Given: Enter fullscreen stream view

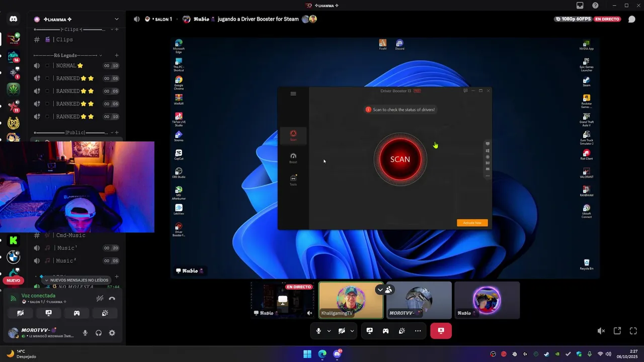Looking at the screenshot, I should pos(633,331).
